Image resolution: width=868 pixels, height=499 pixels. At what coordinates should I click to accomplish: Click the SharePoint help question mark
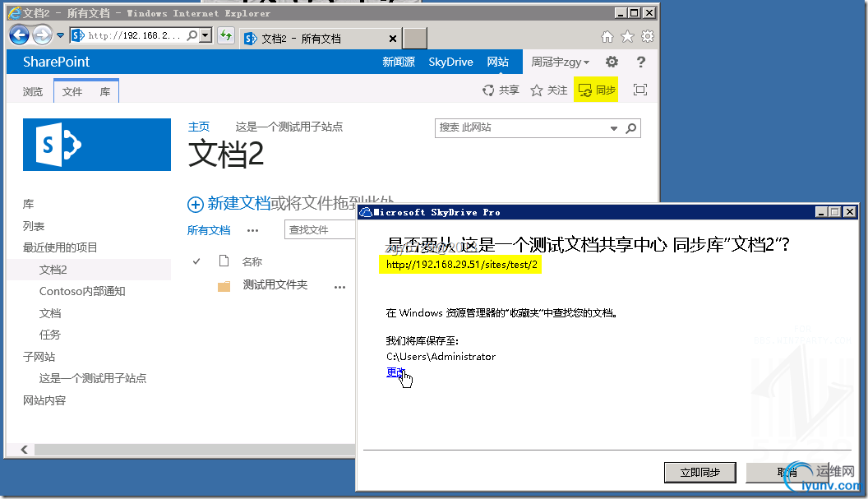(641, 62)
